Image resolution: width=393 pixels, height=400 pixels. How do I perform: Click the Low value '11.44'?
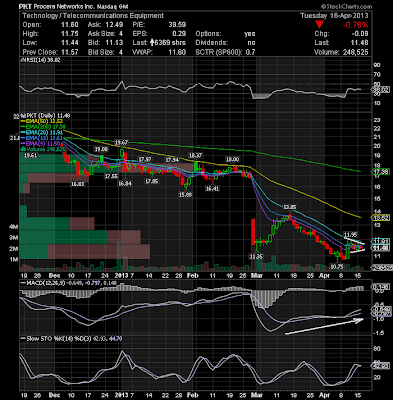(70, 43)
